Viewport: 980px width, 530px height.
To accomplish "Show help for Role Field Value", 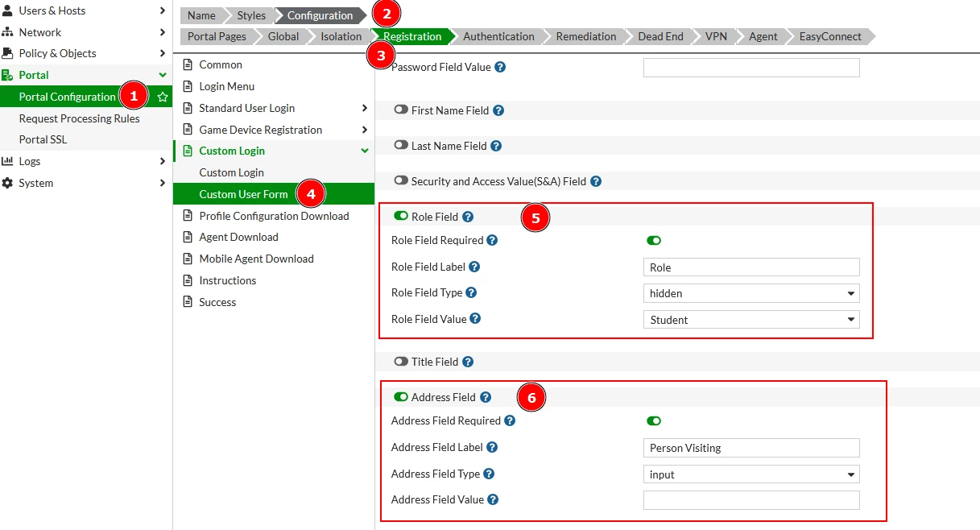I will (476, 319).
